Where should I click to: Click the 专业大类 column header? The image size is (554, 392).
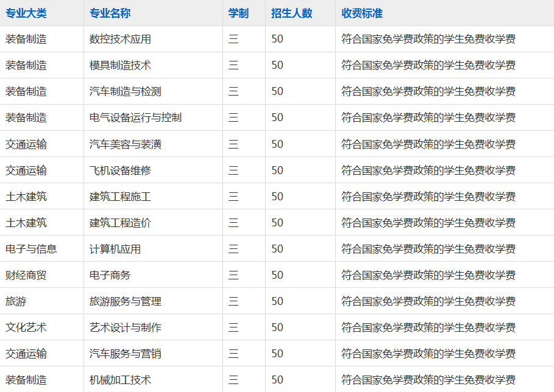pos(26,13)
